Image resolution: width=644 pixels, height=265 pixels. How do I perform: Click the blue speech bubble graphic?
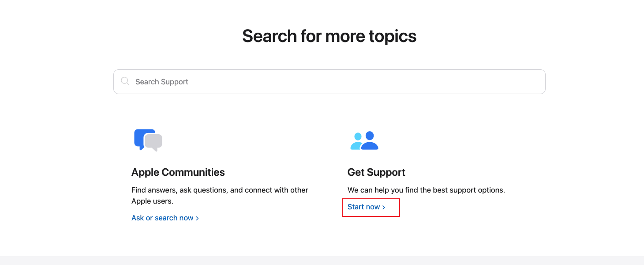pyautogui.click(x=140, y=138)
